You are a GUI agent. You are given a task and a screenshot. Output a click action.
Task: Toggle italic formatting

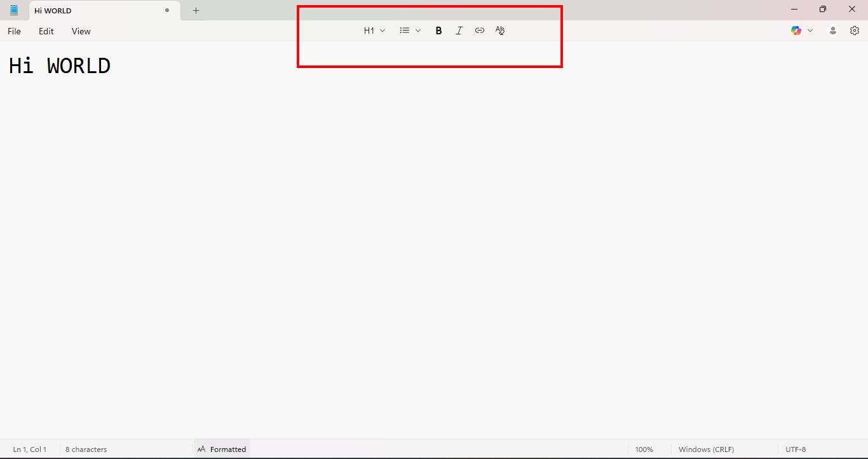459,31
